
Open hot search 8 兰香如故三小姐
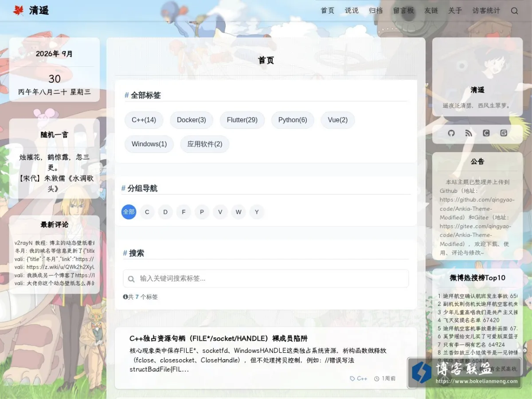tap(477, 352)
